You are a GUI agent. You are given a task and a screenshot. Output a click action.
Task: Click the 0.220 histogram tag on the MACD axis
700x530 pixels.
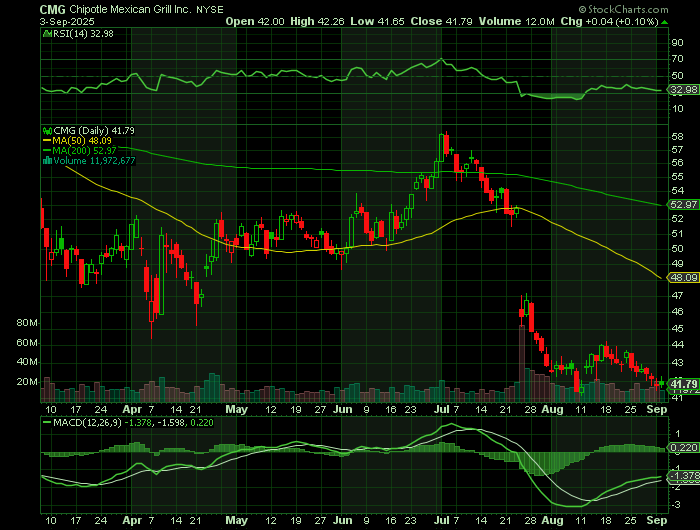(x=684, y=447)
